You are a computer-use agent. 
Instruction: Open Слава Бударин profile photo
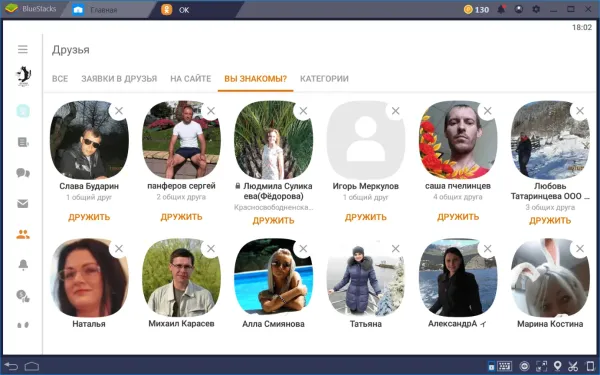(89, 140)
